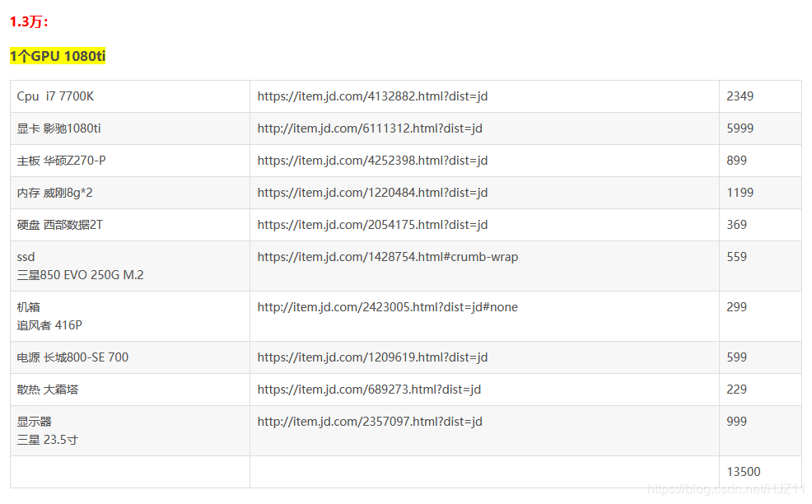Open the monitor link item 2357097
812x504 pixels.
point(370,422)
